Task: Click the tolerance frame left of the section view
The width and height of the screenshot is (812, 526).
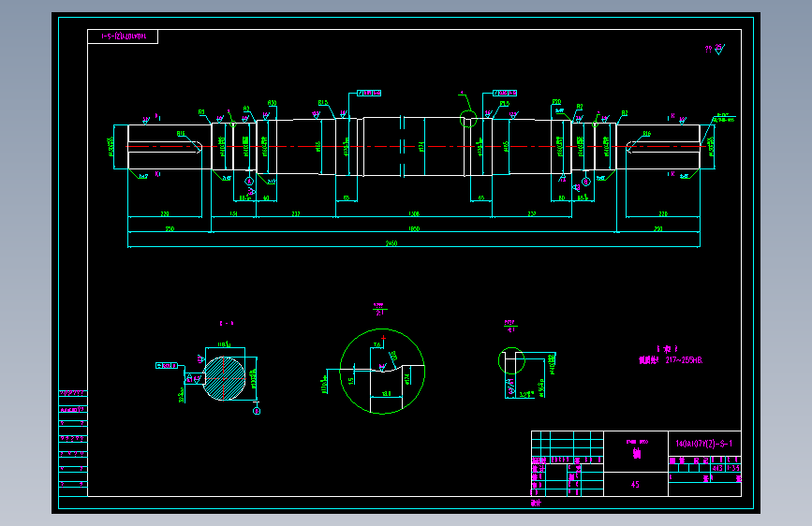Action: pyautogui.click(x=167, y=366)
